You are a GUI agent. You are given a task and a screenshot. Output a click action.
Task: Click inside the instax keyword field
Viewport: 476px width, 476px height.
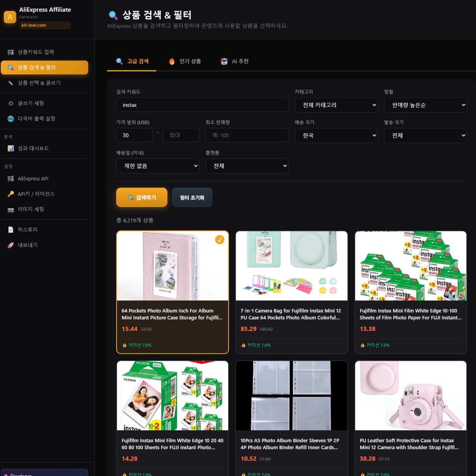(202, 104)
